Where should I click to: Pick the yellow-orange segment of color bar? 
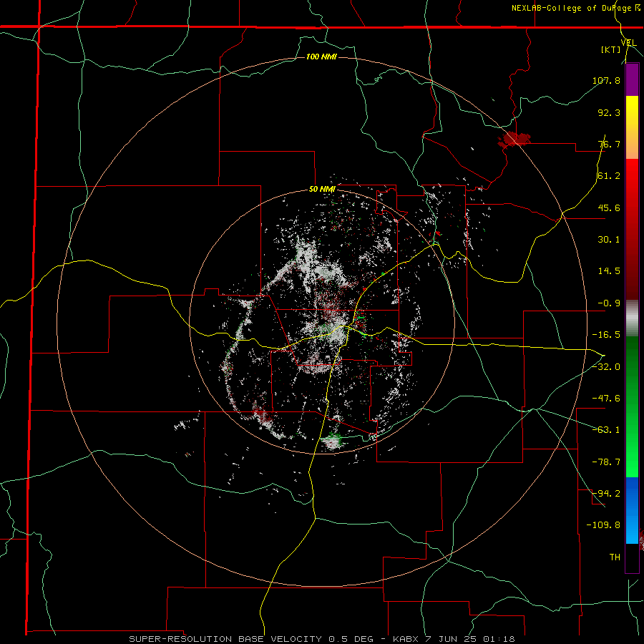(632, 127)
